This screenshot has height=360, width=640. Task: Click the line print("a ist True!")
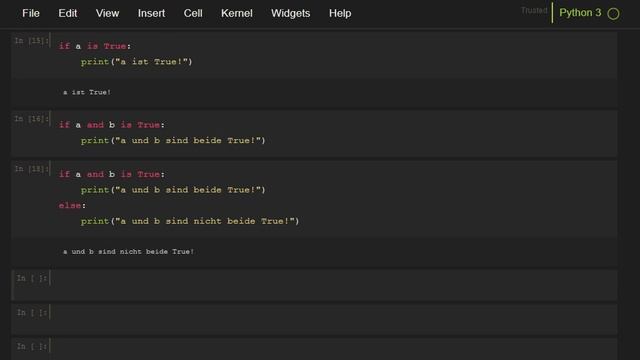click(136, 62)
